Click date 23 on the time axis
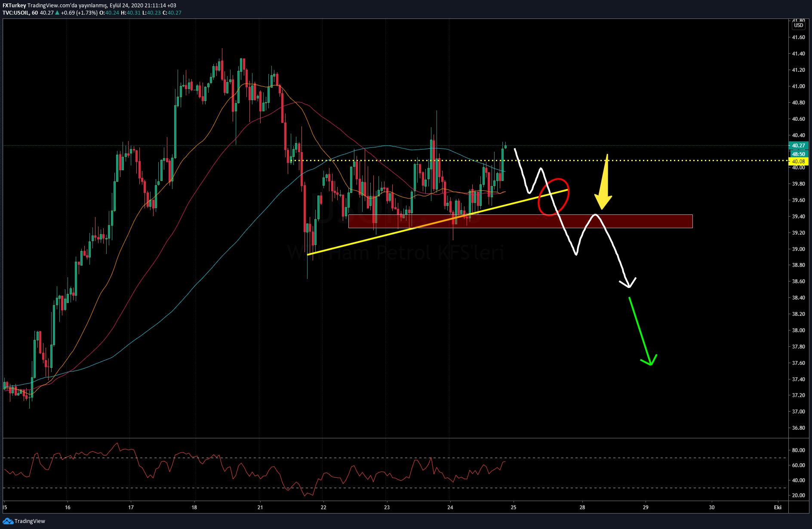 pos(387,508)
